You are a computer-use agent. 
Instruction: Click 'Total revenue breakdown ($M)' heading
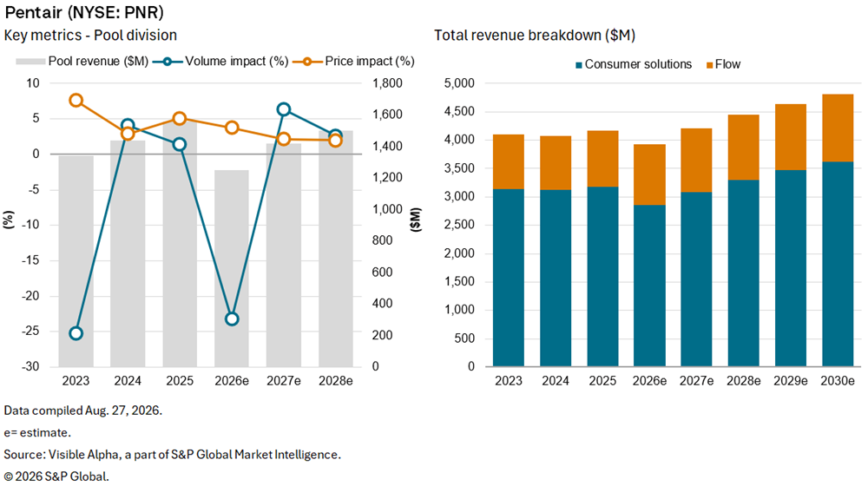point(535,36)
